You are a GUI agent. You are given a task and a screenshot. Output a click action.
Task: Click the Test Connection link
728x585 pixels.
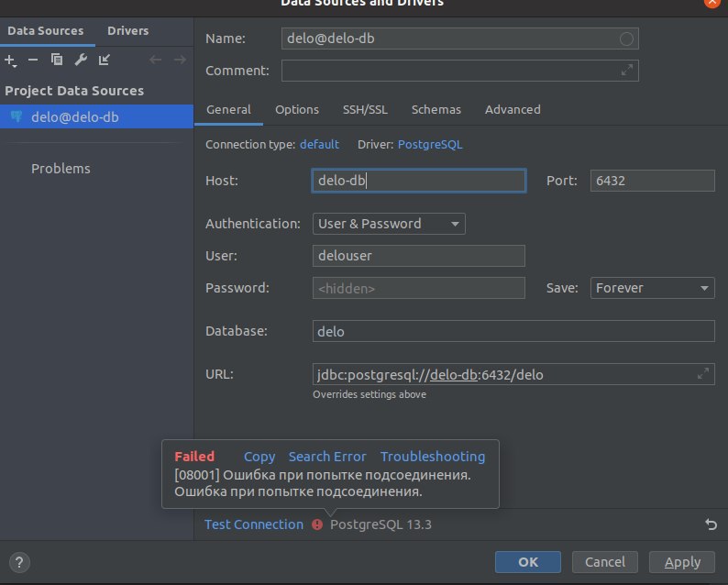[254, 524]
